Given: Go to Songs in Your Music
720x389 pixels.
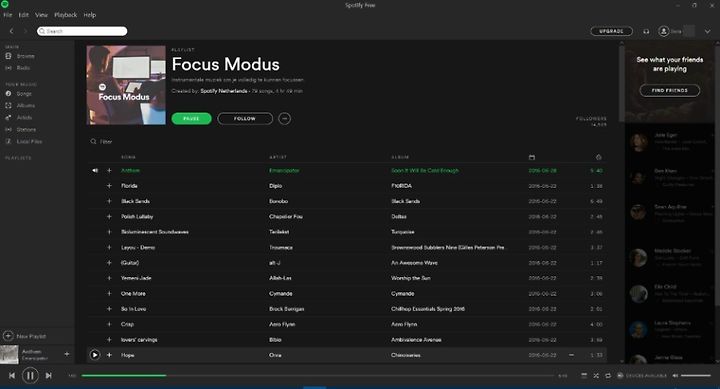Looking at the screenshot, I should point(24,94).
